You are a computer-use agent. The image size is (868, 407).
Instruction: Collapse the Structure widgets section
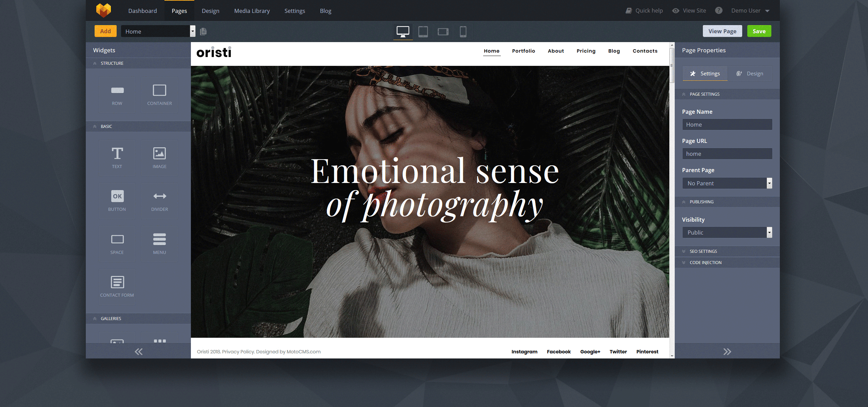(138, 63)
